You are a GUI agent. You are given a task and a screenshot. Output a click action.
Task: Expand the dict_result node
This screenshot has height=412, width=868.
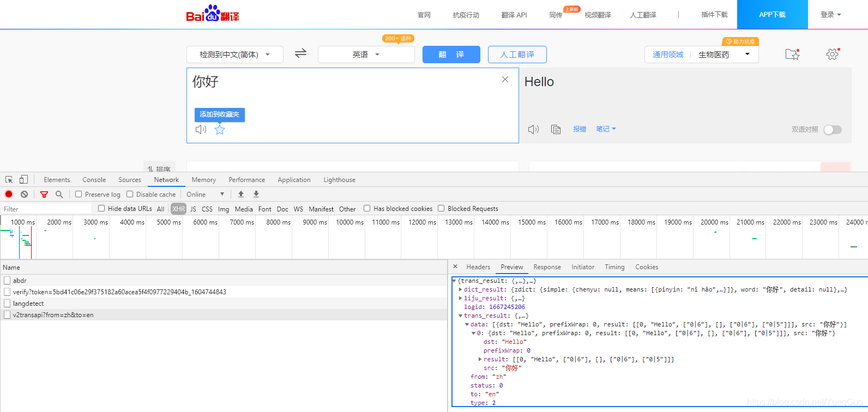[461, 289]
